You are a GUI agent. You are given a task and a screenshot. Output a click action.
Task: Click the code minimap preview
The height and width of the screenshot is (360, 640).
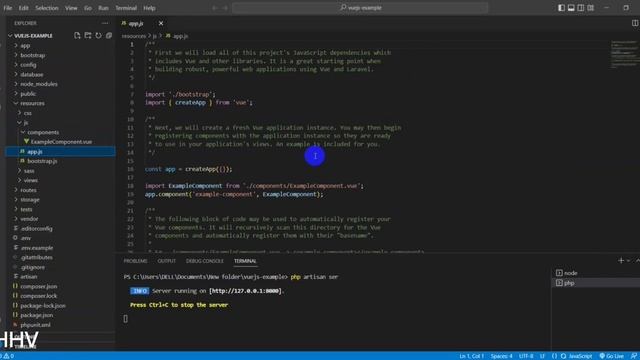624,53
